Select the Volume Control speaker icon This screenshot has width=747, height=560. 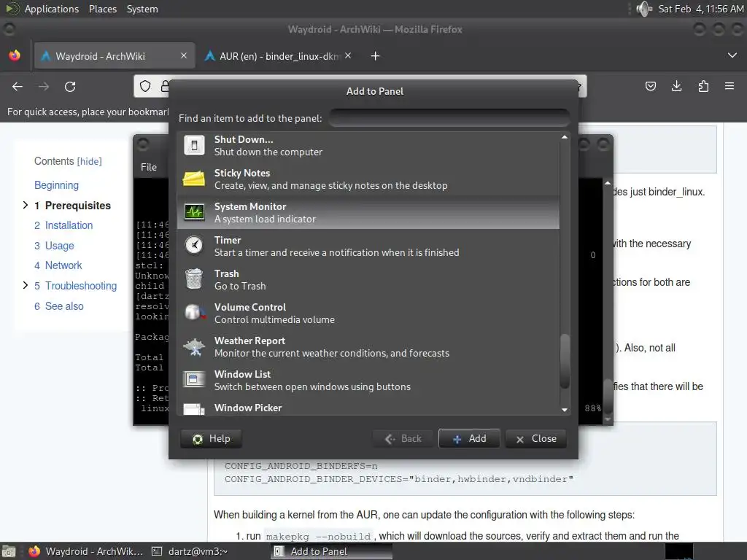[195, 313]
